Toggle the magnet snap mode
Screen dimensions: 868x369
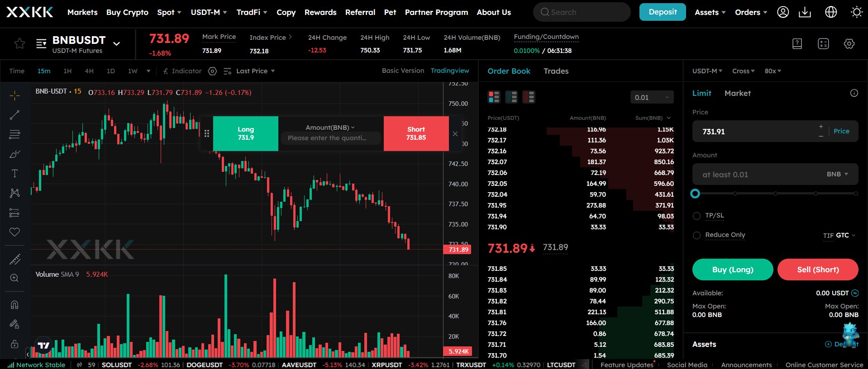14,305
